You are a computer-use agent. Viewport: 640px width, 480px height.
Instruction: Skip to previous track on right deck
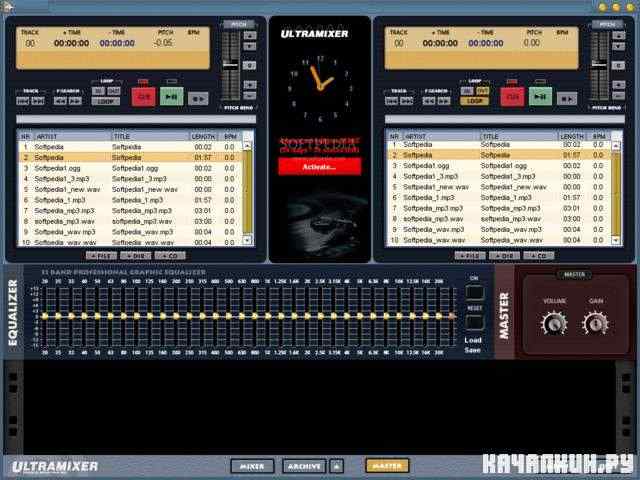(391, 101)
